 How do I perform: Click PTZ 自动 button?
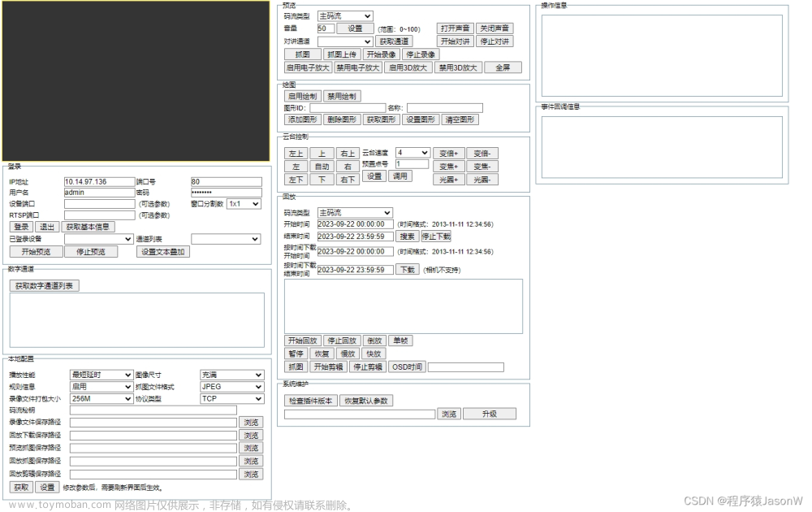(322, 167)
